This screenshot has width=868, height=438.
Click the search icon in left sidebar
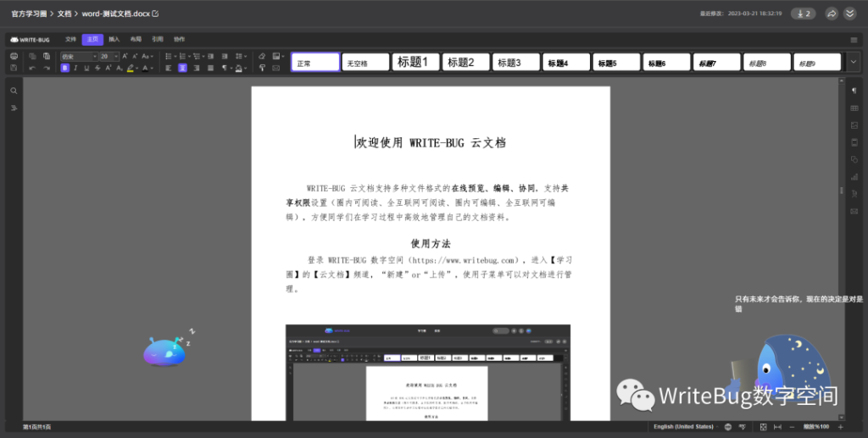pyautogui.click(x=14, y=91)
